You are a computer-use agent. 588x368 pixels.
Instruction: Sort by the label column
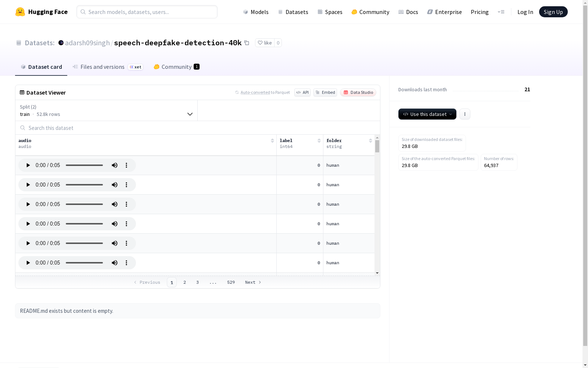(x=319, y=141)
